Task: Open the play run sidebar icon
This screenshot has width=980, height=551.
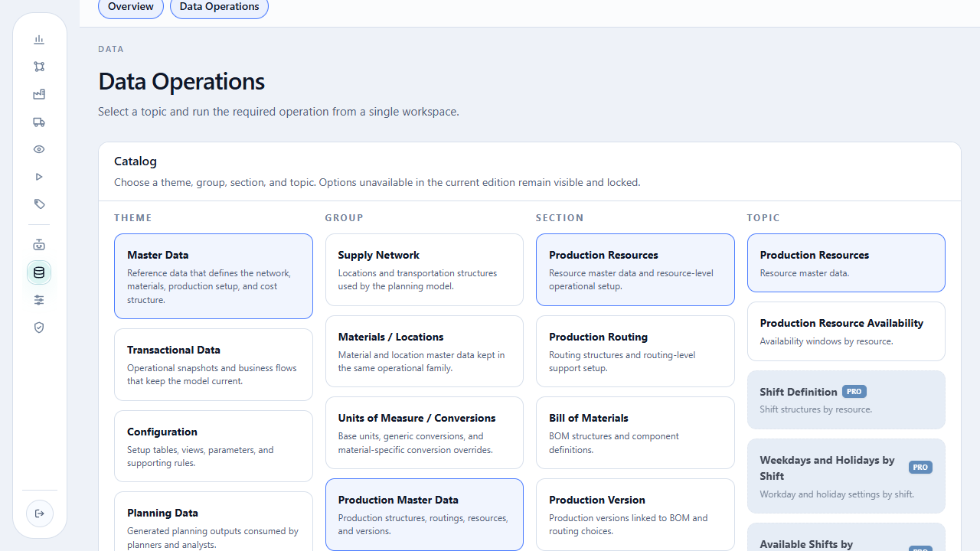Action: 39,177
